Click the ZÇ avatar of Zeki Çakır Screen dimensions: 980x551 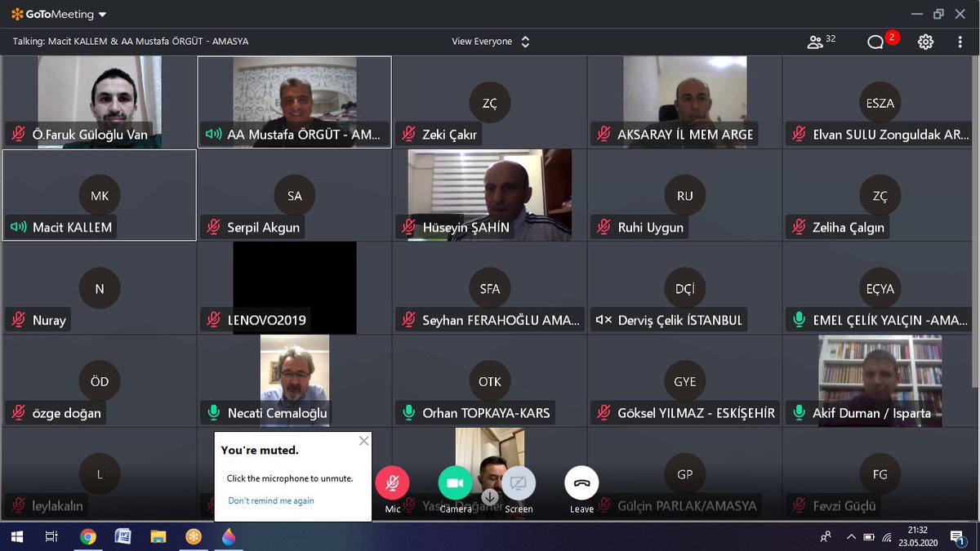[x=490, y=103]
